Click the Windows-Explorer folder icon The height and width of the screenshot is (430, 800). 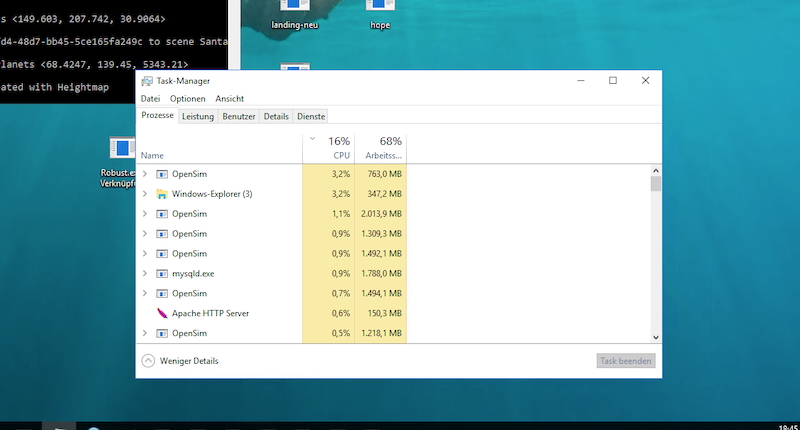162,194
